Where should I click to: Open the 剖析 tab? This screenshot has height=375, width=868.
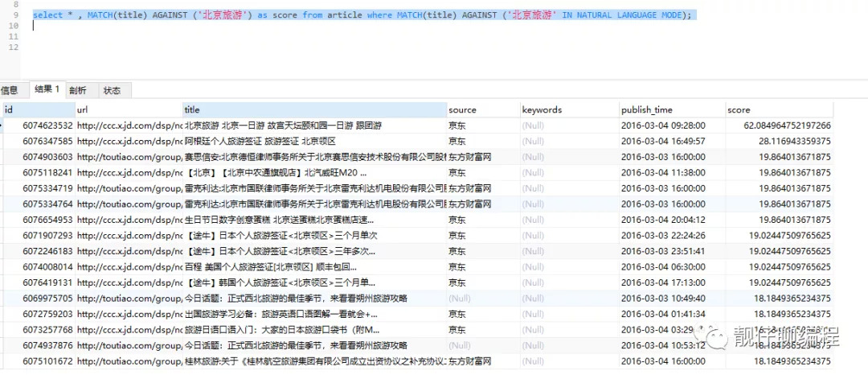pos(78,90)
